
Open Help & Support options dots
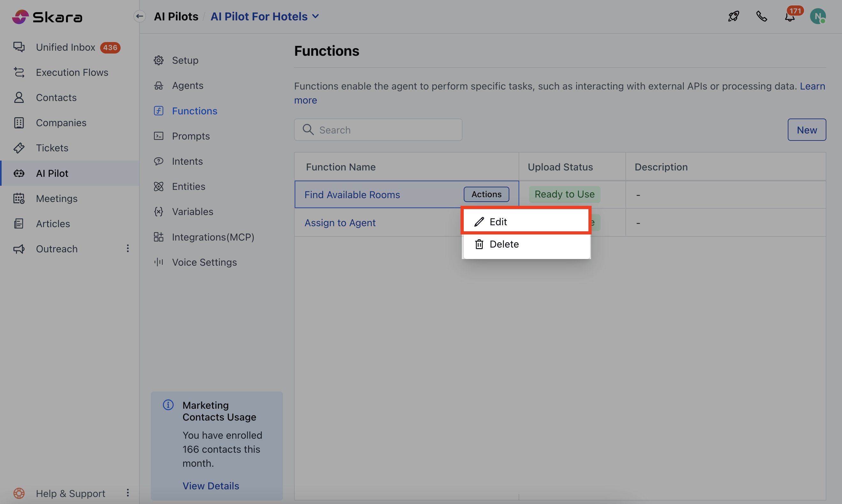tap(128, 493)
